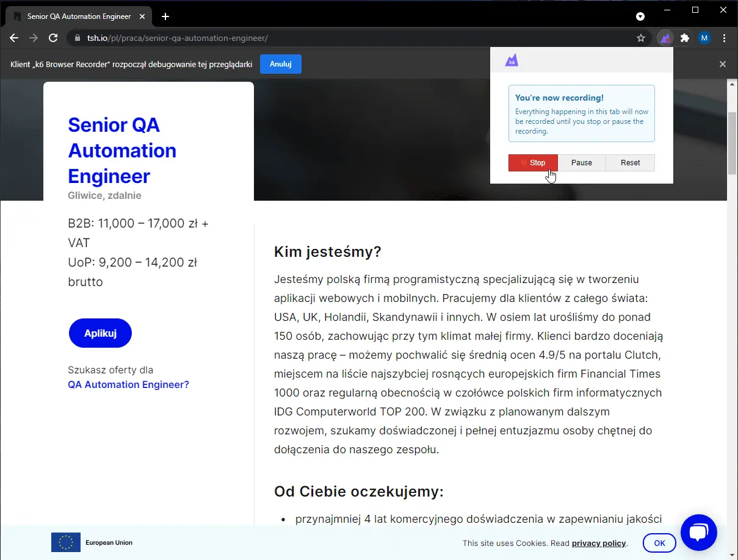Image resolution: width=738 pixels, height=560 pixels.
Task: Select the Senior QA Automation Engineer tab
Action: [x=79, y=16]
